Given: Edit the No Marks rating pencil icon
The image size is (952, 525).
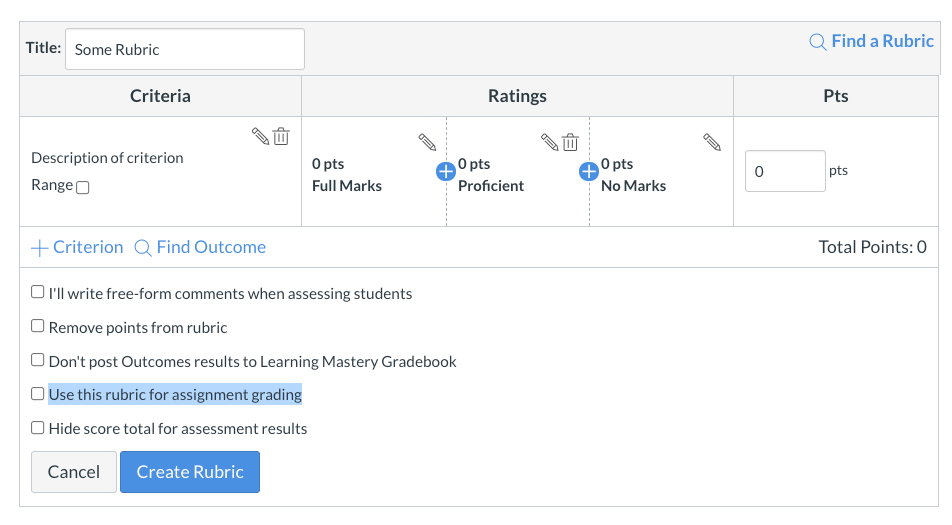Looking at the screenshot, I should tap(712, 142).
